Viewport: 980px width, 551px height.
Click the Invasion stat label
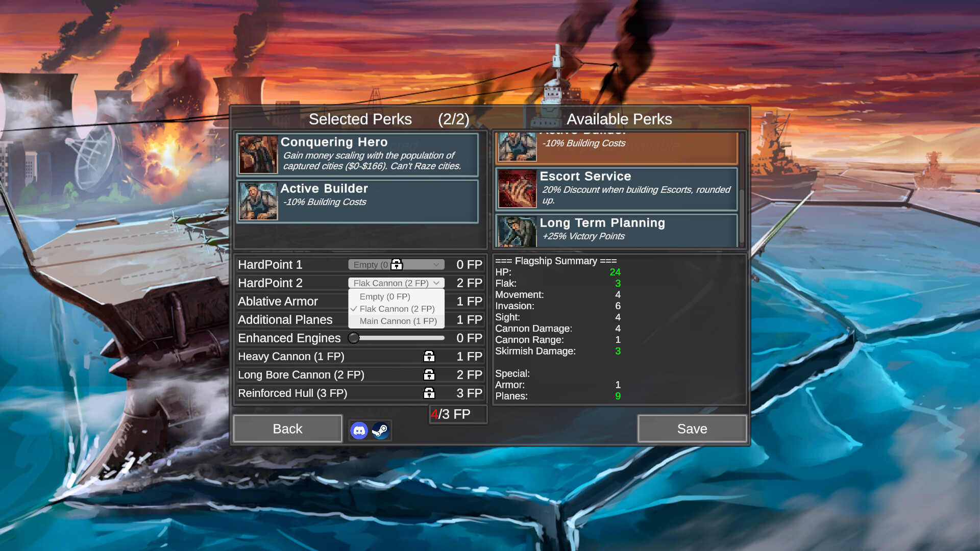514,306
